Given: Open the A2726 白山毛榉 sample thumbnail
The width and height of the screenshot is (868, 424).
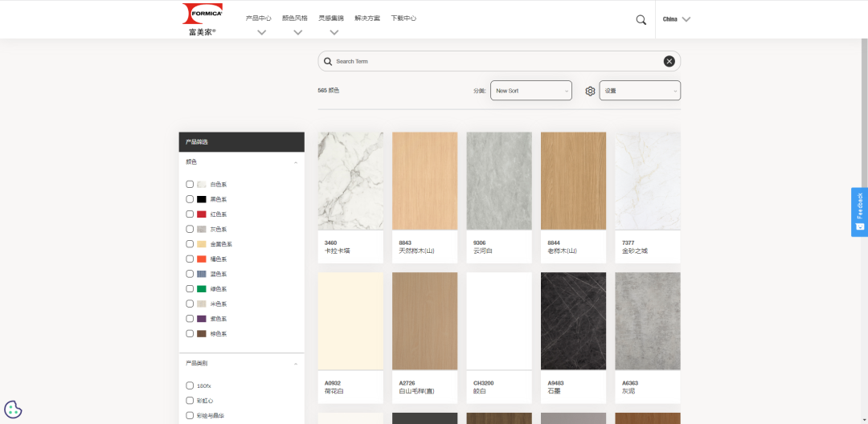Looking at the screenshot, I should click(x=424, y=320).
